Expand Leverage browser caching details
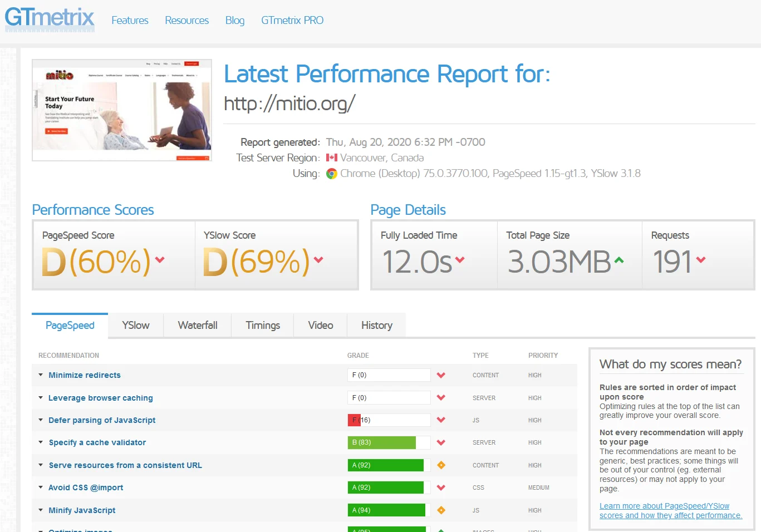761x532 pixels. coord(100,398)
